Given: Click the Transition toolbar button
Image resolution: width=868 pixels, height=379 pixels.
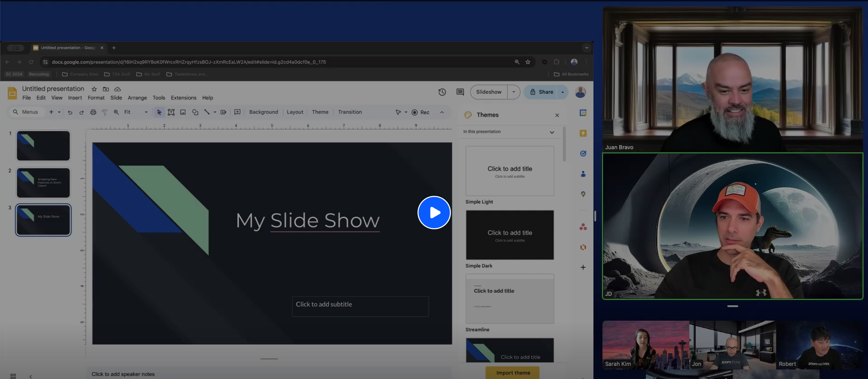Looking at the screenshot, I should (350, 112).
